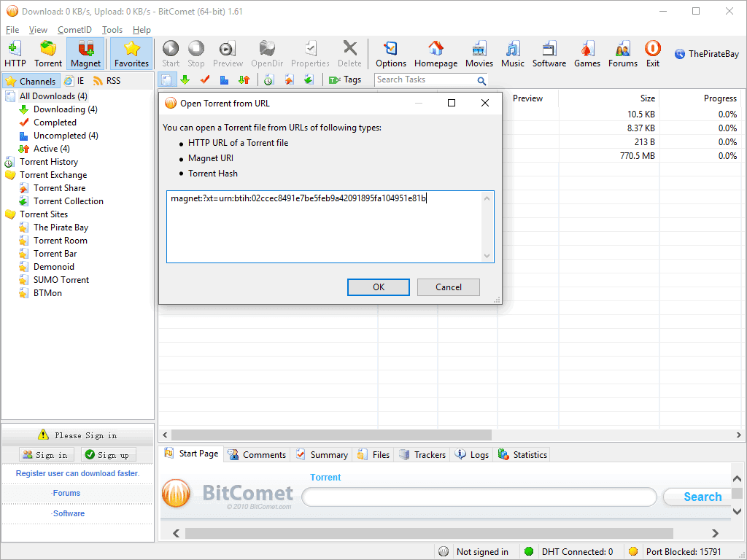
Task: Switch to the IE sidebar tab
Action: click(75, 81)
